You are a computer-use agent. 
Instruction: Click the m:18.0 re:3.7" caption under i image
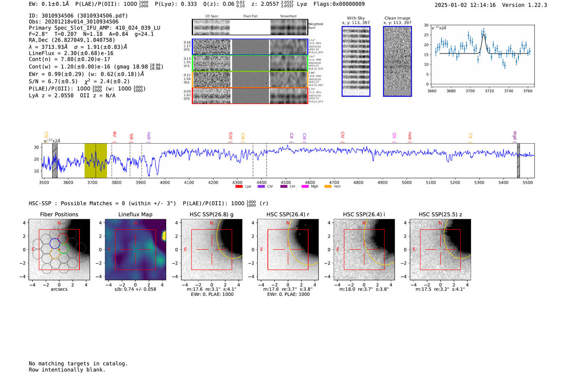pyautogui.click(x=364, y=289)
